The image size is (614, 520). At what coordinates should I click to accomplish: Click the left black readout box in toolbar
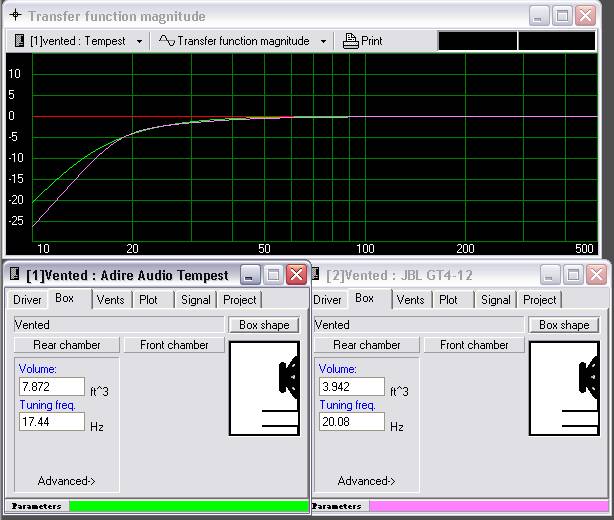tap(477, 41)
